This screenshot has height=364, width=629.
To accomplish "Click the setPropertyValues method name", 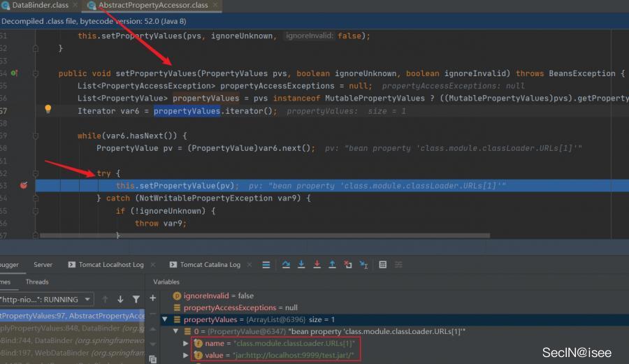I will click(x=156, y=73).
